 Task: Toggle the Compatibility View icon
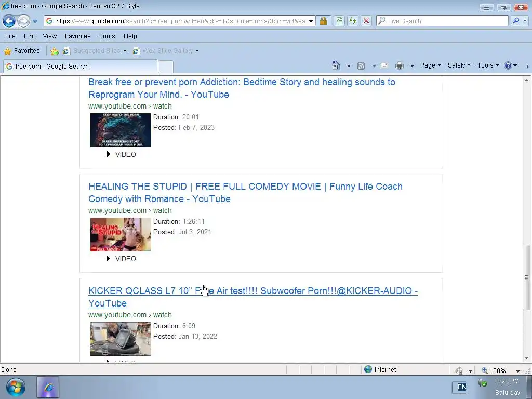pyautogui.click(x=339, y=21)
